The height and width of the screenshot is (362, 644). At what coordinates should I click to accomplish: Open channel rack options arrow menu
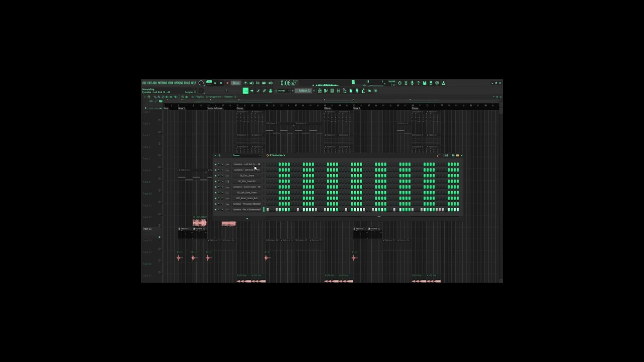coord(215,155)
